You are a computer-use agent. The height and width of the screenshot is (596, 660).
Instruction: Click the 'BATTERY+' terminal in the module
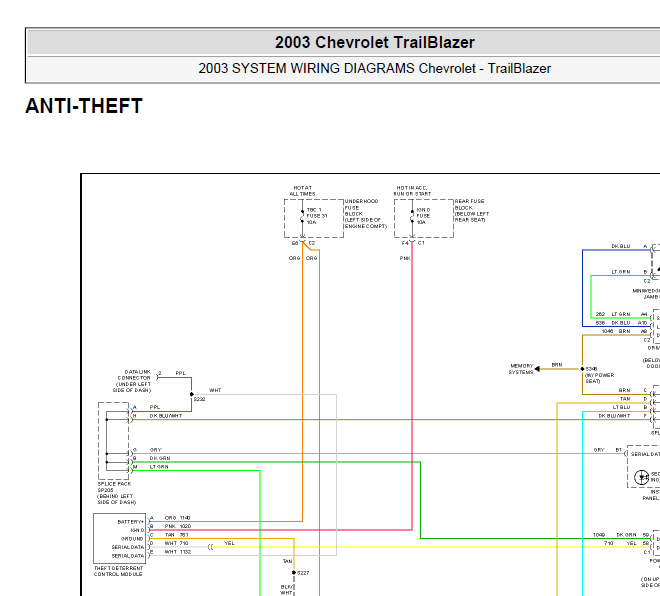coord(131,522)
